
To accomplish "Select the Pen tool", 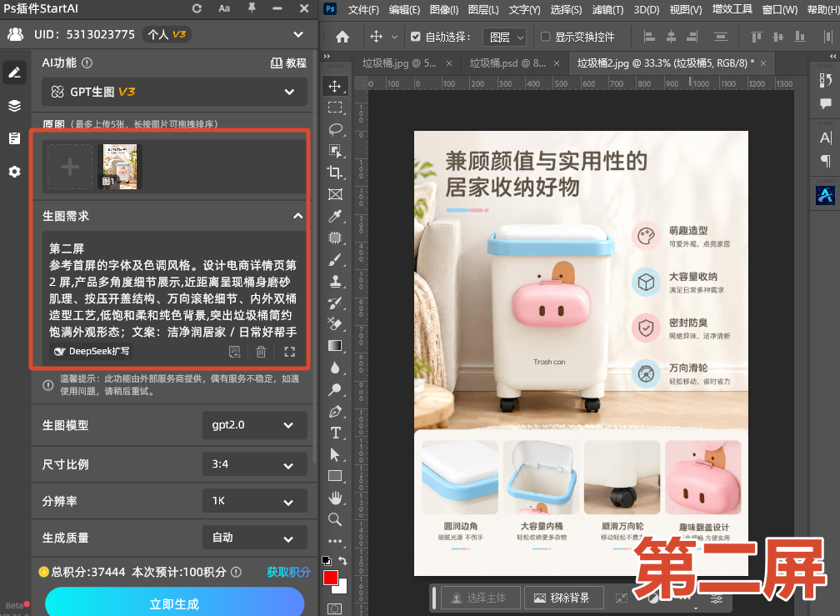I will [x=335, y=412].
